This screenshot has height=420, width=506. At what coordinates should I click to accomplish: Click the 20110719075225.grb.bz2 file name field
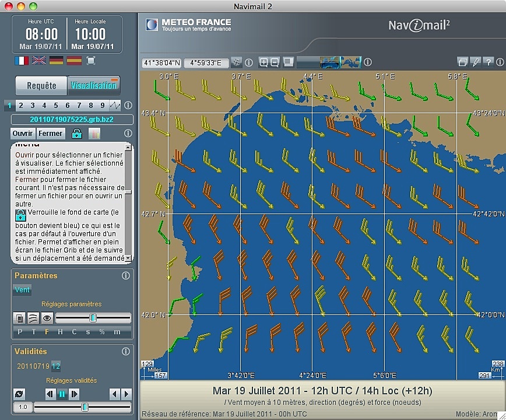coord(72,120)
